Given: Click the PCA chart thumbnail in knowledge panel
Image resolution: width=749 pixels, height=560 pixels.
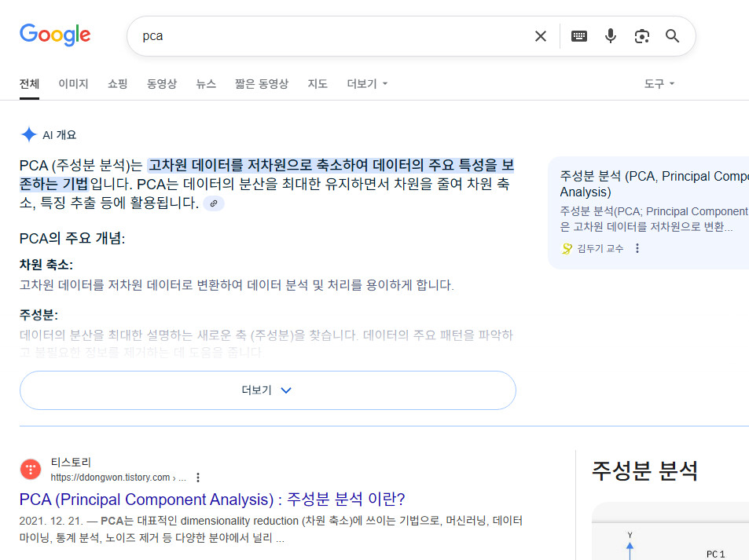Looking at the screenshot, I should (670, 531).
